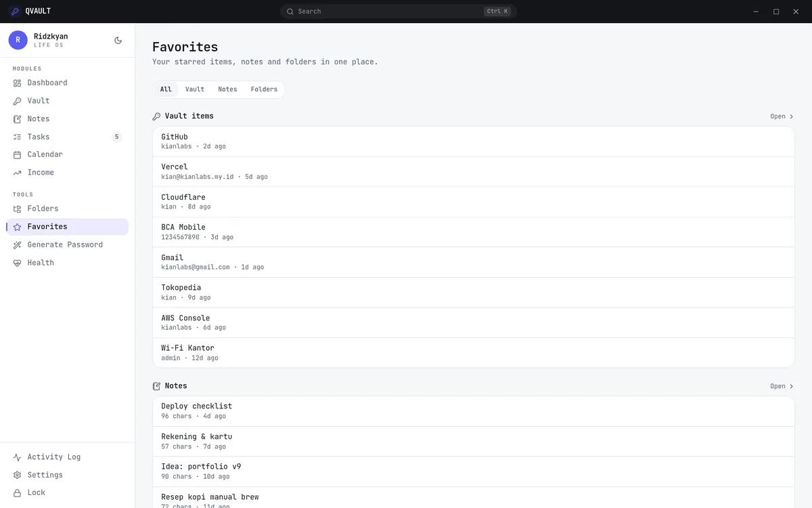Open link for Notes section

[782, 386]
